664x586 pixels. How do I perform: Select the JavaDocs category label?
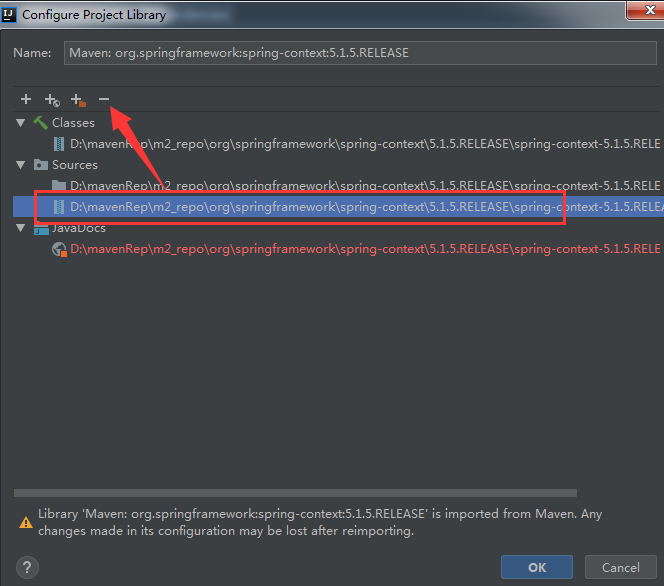[79, 228]
